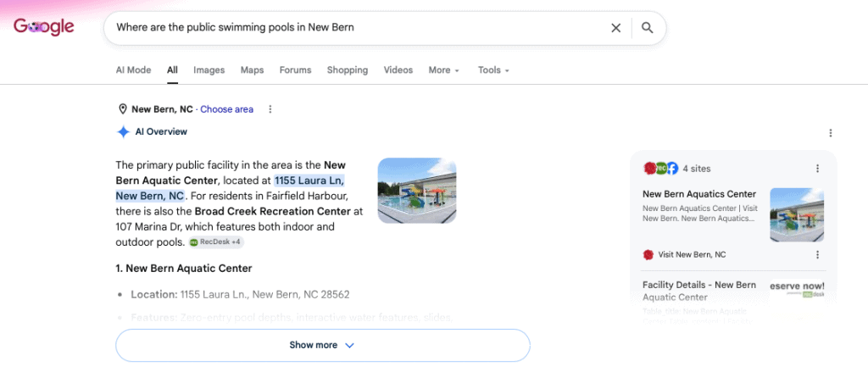Click the location pin icon beside New Bern, NC
Image resolution: width=868 pixels, height=372 pixels.
pyautogui.click(x=123, y=109)
